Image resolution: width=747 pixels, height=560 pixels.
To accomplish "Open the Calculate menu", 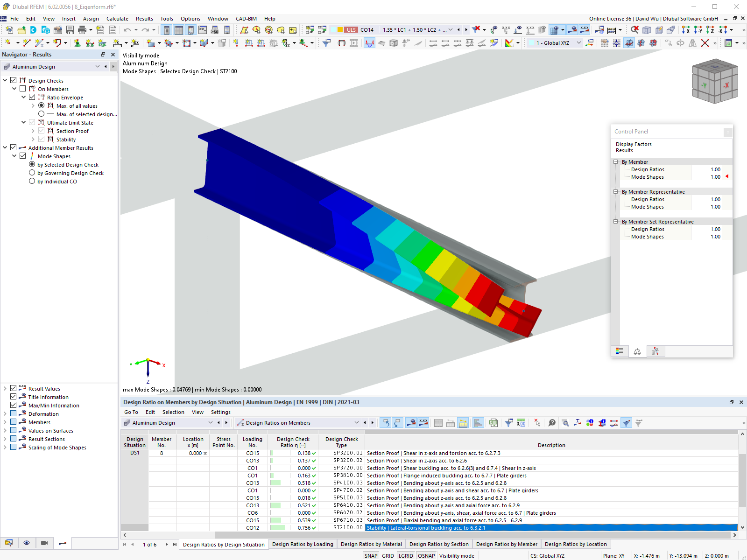I will pyautogui.click(x=117, y=19).
